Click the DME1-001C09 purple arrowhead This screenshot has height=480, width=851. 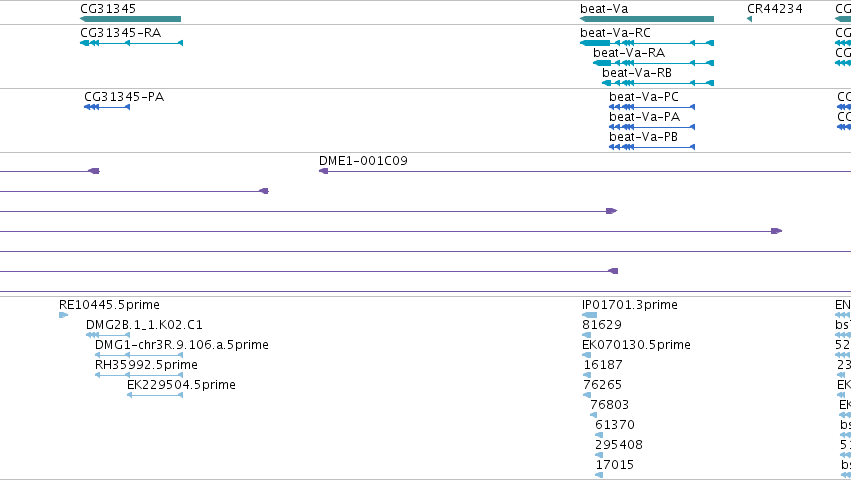(x=323, y=171)
